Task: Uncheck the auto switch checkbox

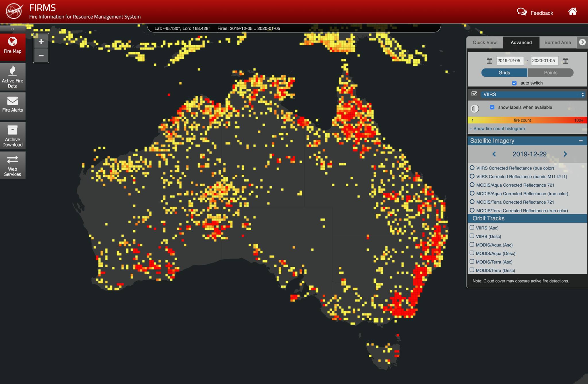Action: click(514, 83)
